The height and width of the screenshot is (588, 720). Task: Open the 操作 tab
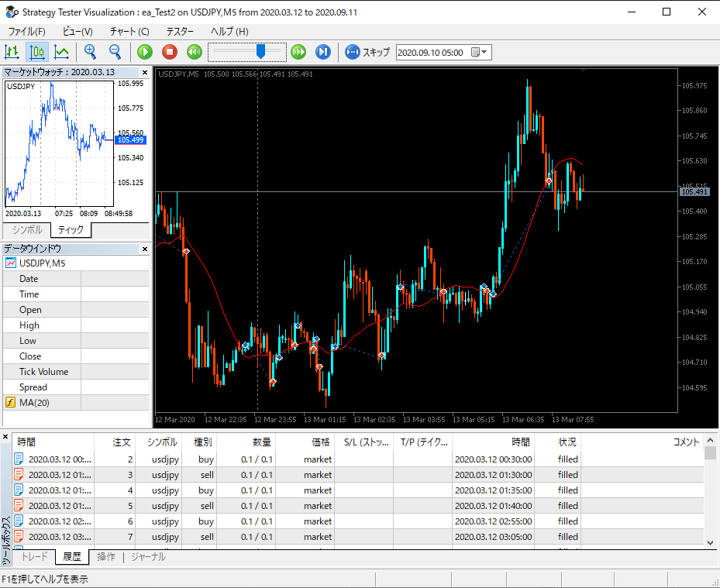point(106,556)
